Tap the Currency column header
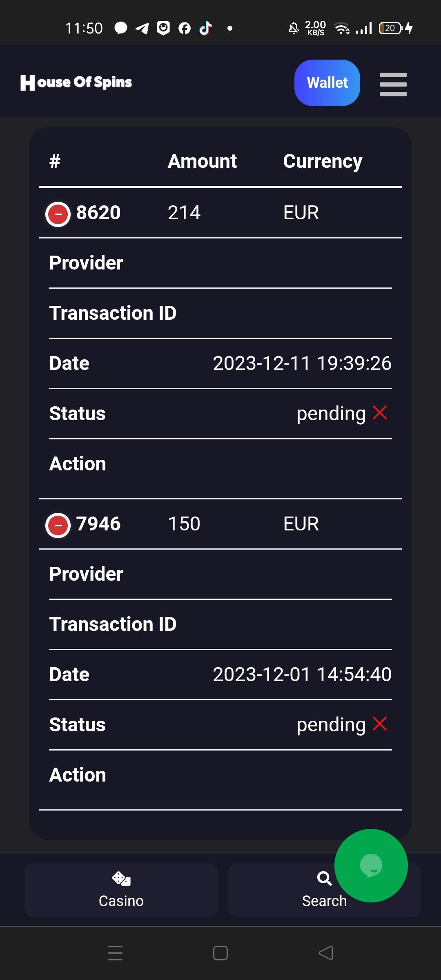Screen dimensions: 441x980 point(322,161)
